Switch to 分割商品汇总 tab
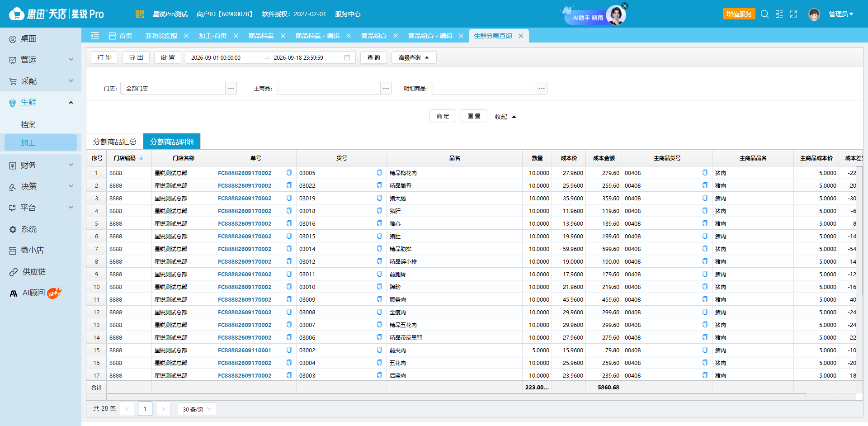This screenshot has width=868, height=426. coord(115,142)
